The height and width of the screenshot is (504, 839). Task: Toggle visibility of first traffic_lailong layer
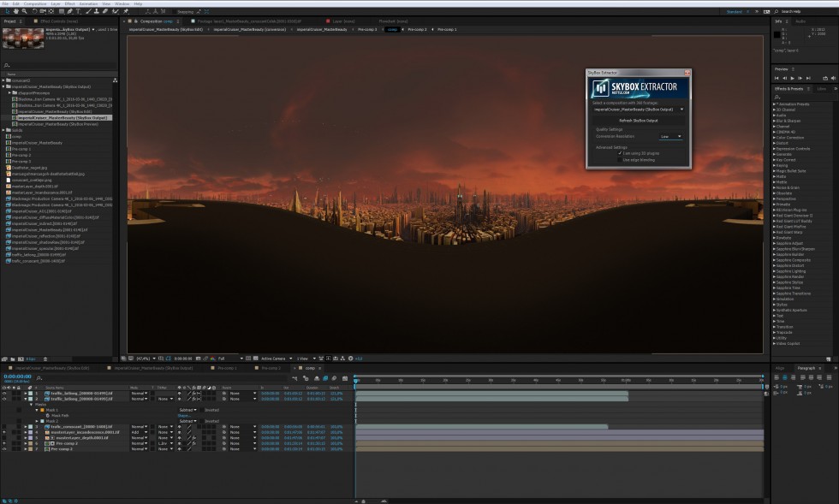pyautogui.click(x=4, y=394)
